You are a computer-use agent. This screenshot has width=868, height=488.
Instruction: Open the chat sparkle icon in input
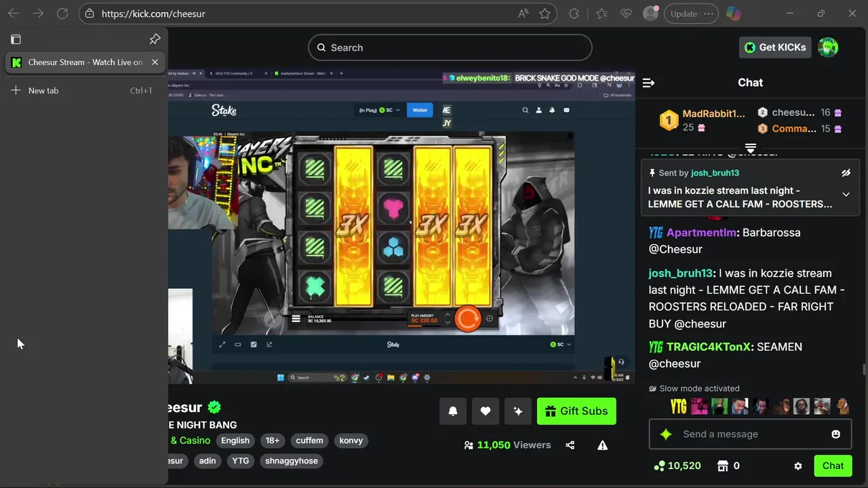coord(666,434)
